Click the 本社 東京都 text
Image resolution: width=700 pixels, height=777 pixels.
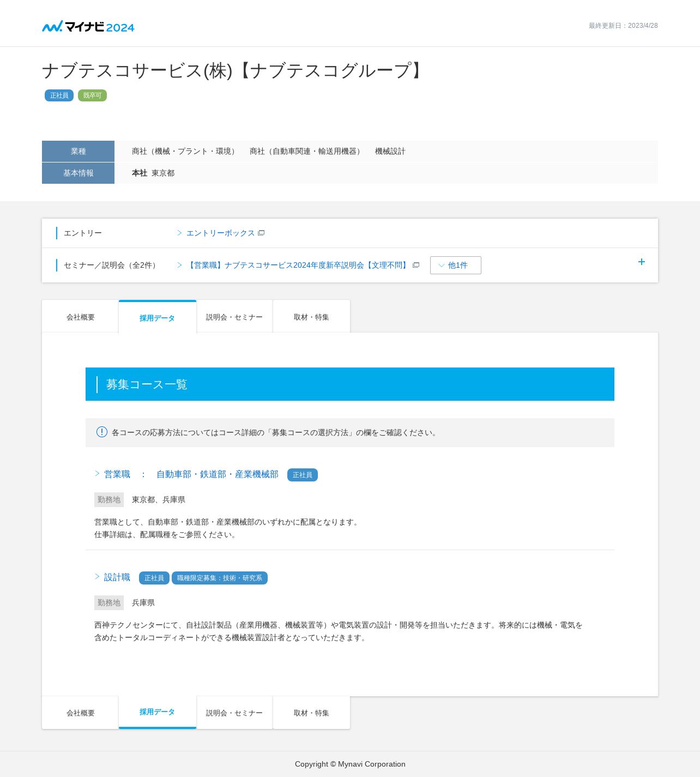pyautogui.click(x=153, y=173)
